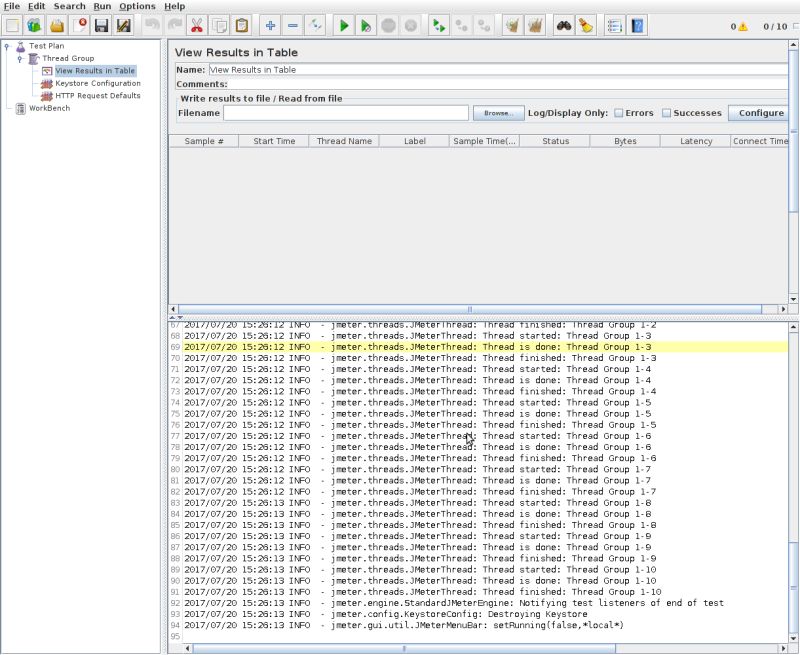
Task: Select Keystore Configuration tree node
Action: [x=98, y=83]
